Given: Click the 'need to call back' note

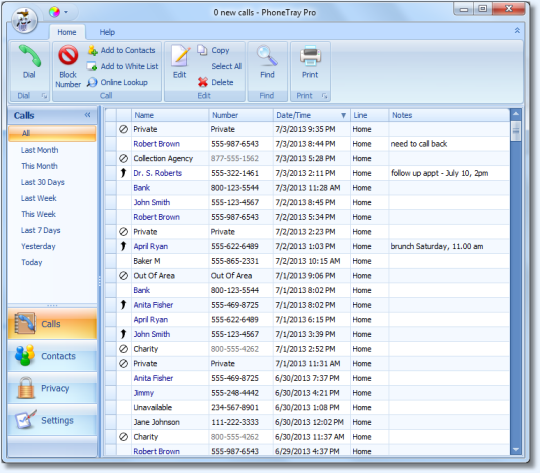Looking at the screenshot, I should 419,144.
